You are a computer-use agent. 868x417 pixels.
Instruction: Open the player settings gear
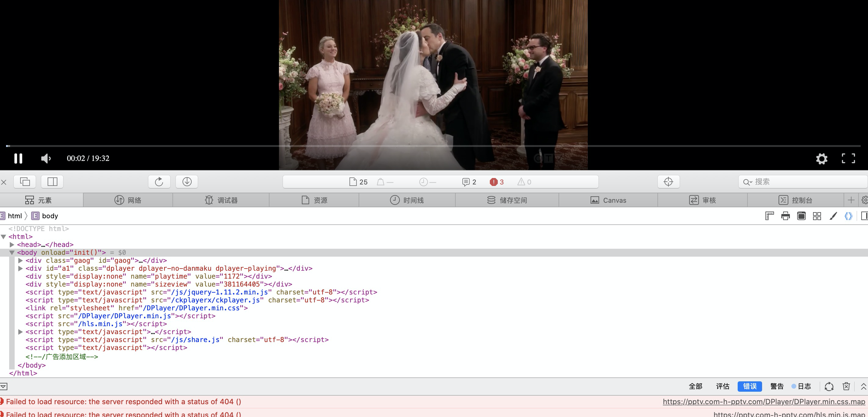822,159
